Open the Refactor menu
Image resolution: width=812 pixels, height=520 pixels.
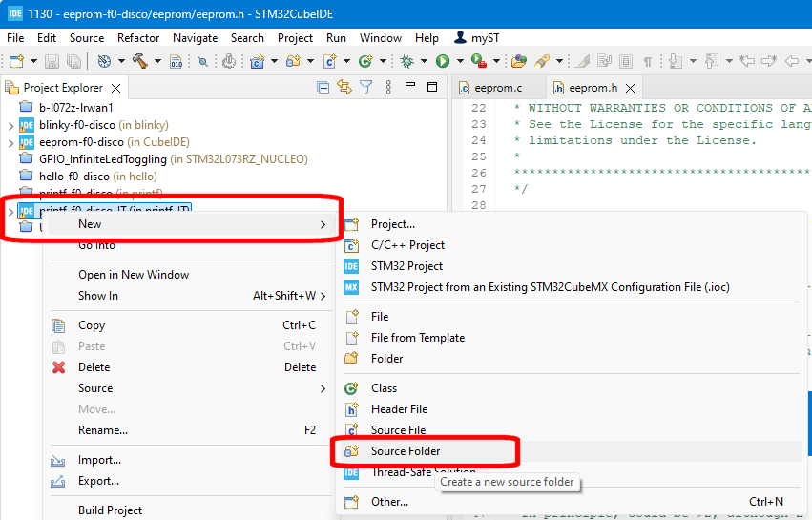pyautogui.click(x=138, y=38)
